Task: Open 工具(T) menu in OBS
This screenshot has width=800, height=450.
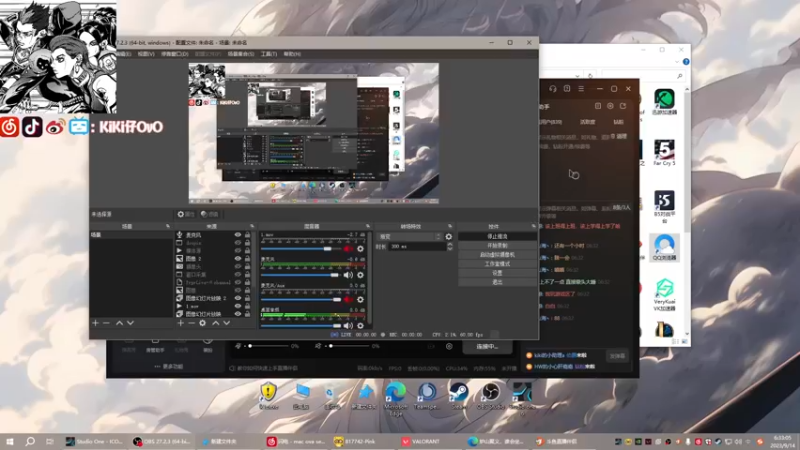Action: [x=268, y=54]
